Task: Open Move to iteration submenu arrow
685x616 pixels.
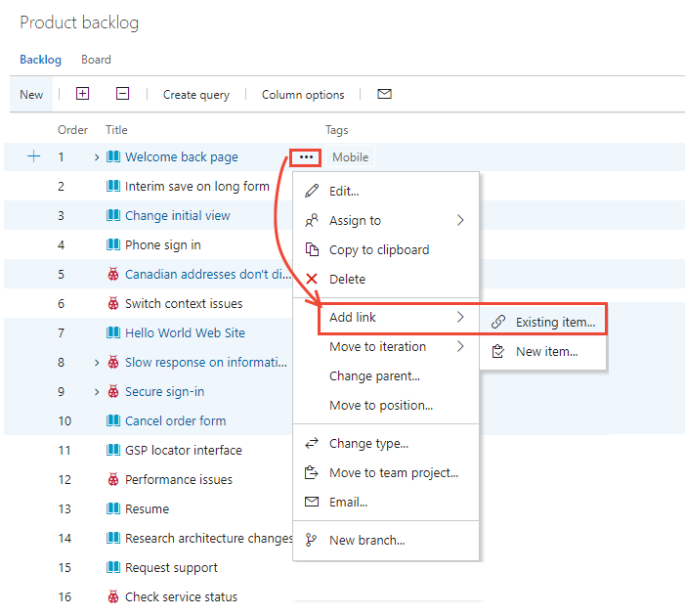Action: [x=460, y=346]
